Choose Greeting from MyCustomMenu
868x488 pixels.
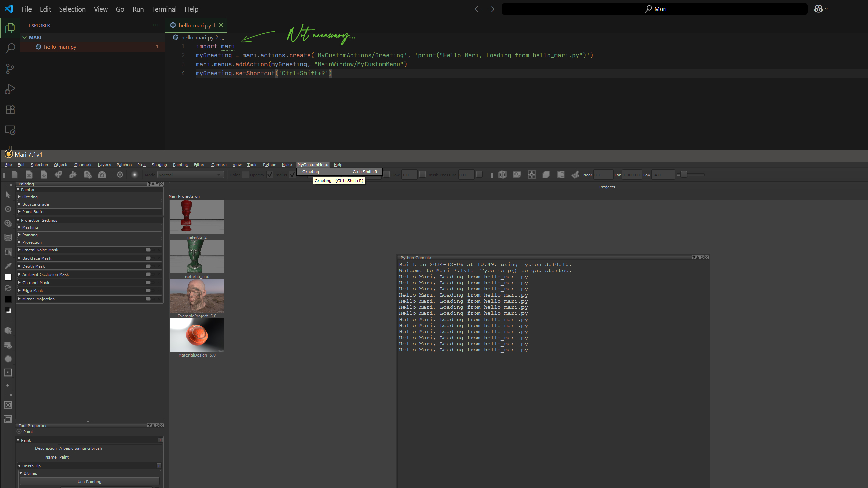coord(311,172)
